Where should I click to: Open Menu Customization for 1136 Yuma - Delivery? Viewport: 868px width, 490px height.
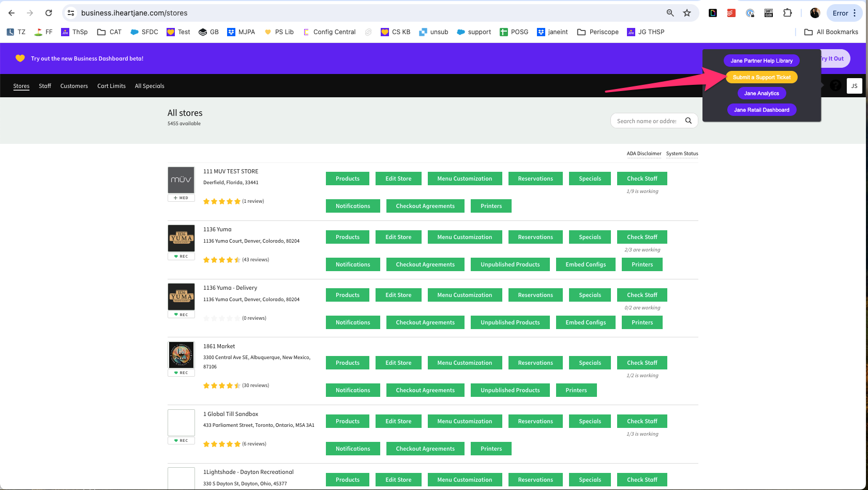tap(465, 295)
